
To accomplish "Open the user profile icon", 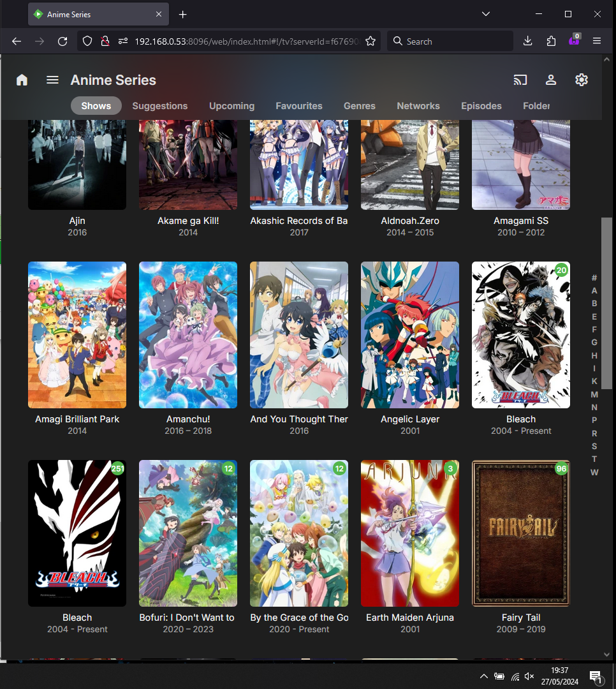I will 551,80.
